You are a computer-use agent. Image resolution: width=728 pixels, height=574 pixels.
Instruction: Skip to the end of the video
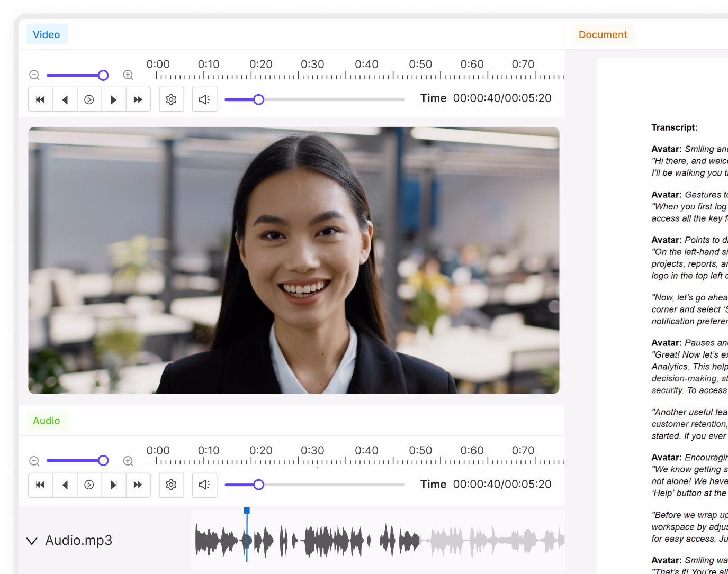(x=138, y=99)
